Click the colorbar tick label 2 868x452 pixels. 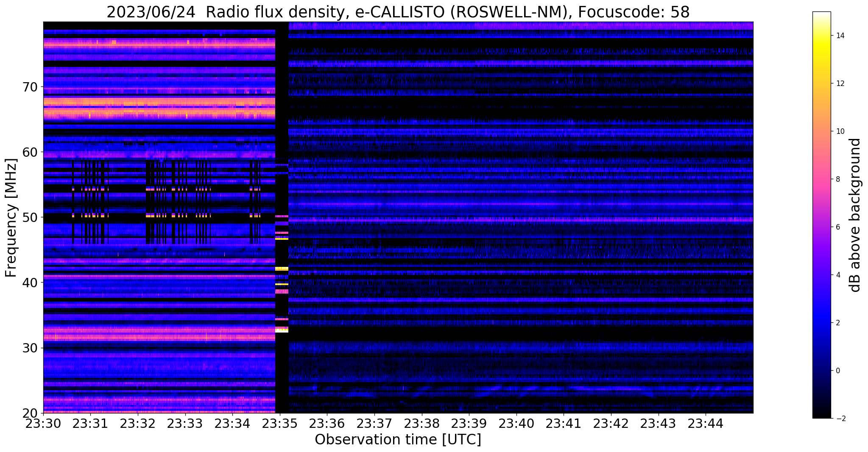tap(837, 323)
